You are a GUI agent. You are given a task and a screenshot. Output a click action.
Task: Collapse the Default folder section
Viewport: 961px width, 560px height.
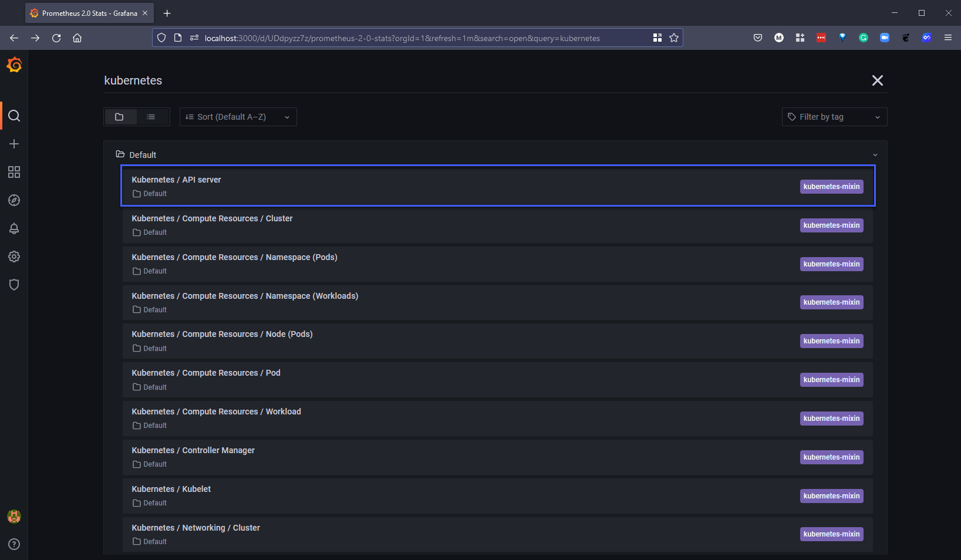pos(875,155)
